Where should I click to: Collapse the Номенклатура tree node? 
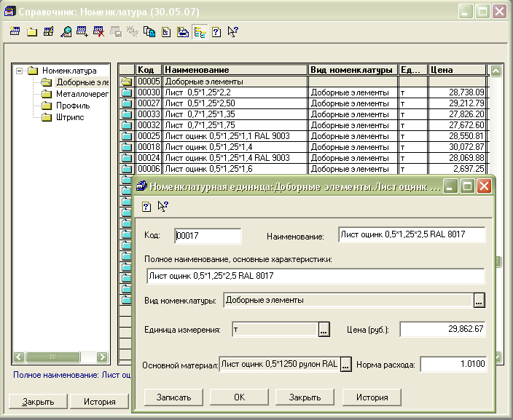(19, 71)
